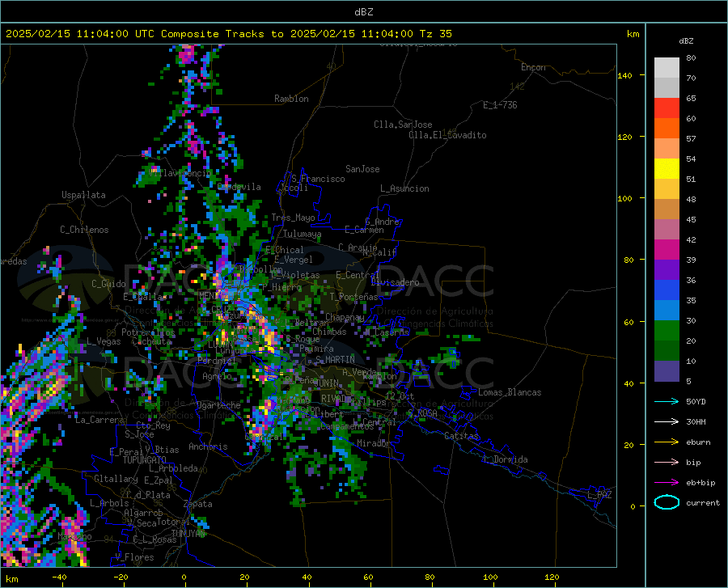Click the 'Villavicencio' place label
Image resolution: width=728 pixels, height=588 pixels.
tap(180, 173)
